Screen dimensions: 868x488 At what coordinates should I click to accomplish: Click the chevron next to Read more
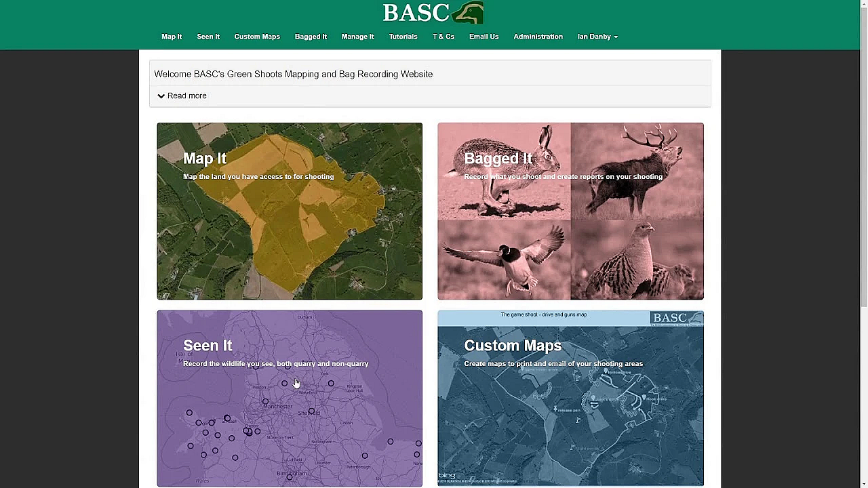161,96
